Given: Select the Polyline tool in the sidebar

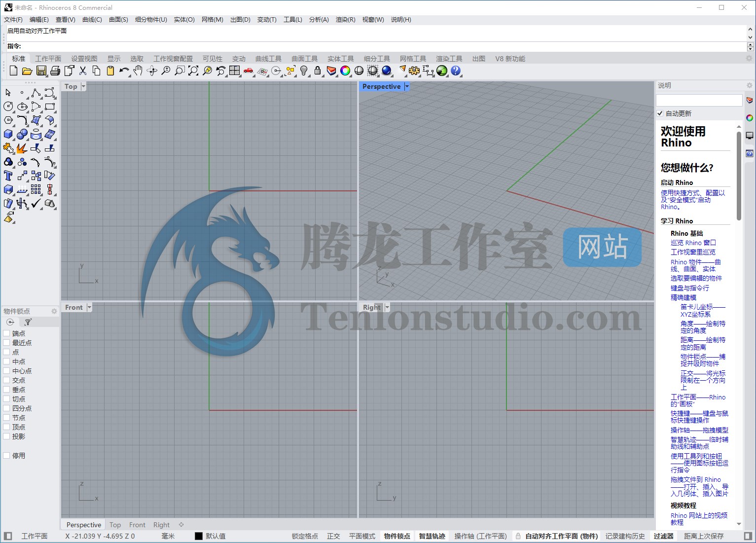Looking at the screenshot, I should [x=36, y=93].
